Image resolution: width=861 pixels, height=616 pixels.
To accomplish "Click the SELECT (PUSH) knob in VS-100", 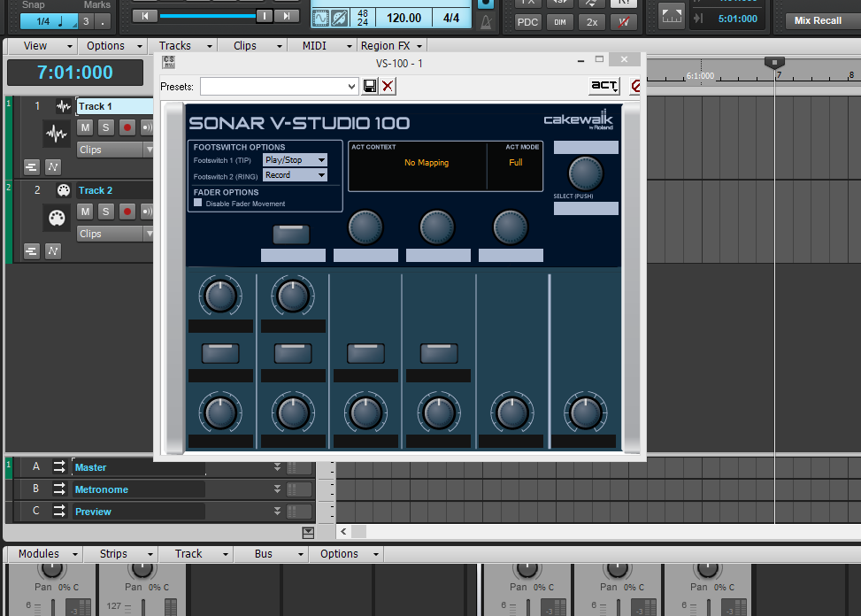I will tap(585, 173).
